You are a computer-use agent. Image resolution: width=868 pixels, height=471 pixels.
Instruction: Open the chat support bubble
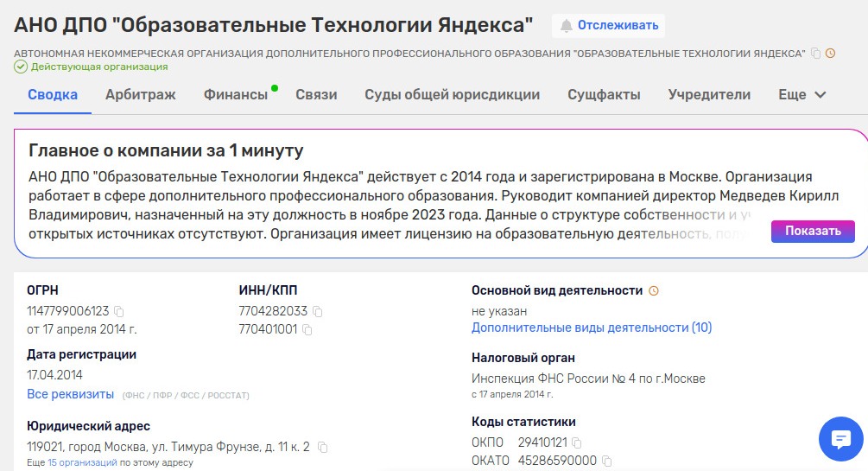pos(841,439)
